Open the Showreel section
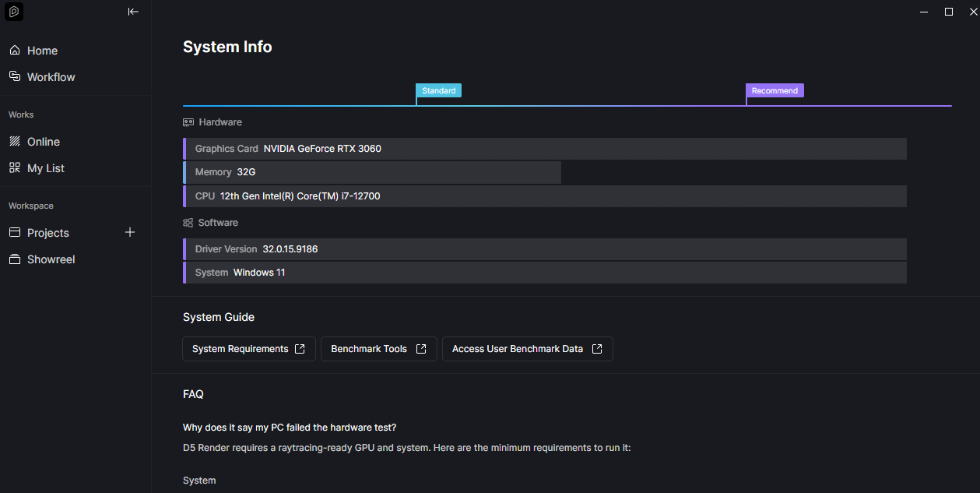980x493 pixels. point(51,259)
